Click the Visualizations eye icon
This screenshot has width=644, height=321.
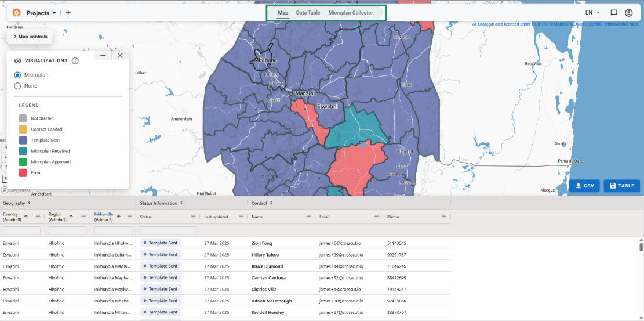point(17,61)
